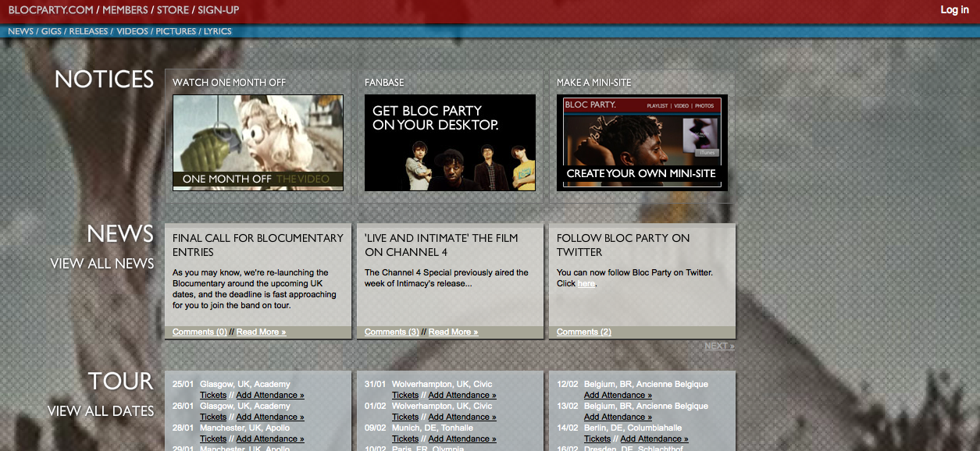980x451 pixels.
Task: Add Attendance for 09/02 Munich gig
Action: click(462, 439)
